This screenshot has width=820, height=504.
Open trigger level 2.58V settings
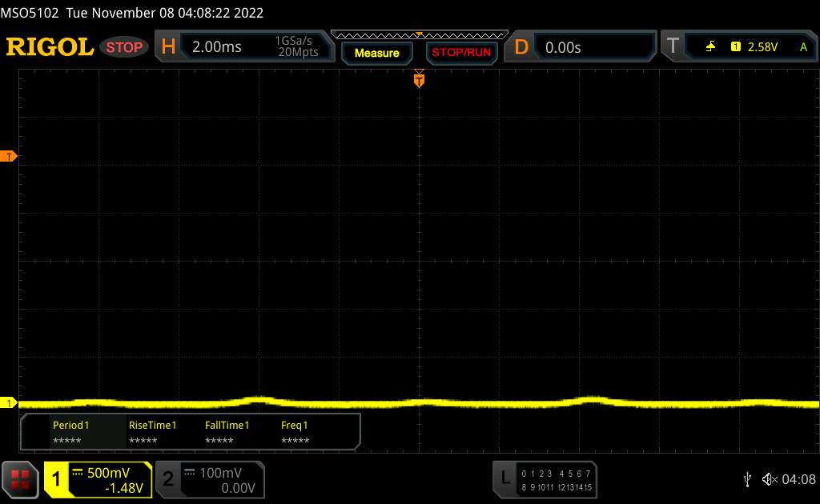tap(763, 47)
